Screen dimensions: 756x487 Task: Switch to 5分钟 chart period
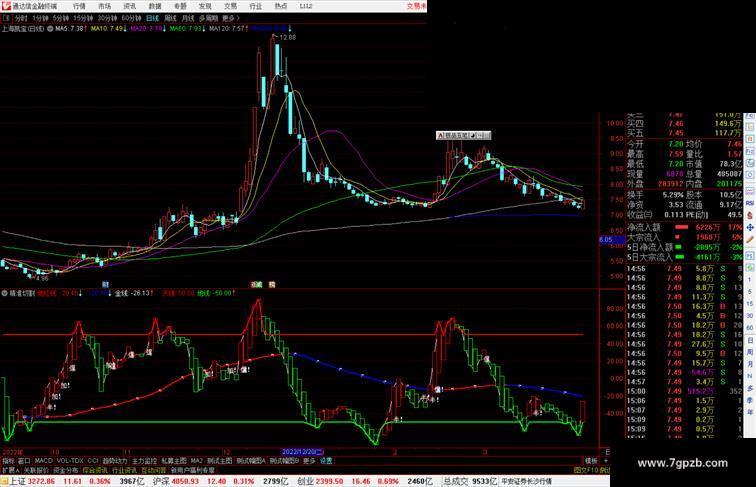61,18
